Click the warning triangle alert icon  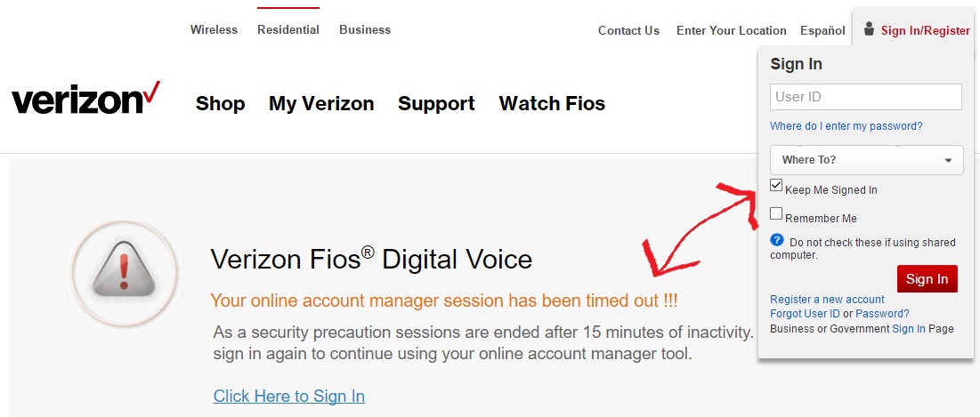pyautogui.click(x=124, y=273)
